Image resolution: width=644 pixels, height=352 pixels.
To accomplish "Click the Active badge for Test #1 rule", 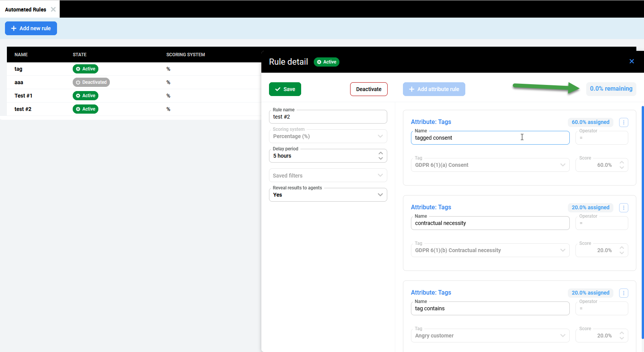I will (x=85, y=96).
